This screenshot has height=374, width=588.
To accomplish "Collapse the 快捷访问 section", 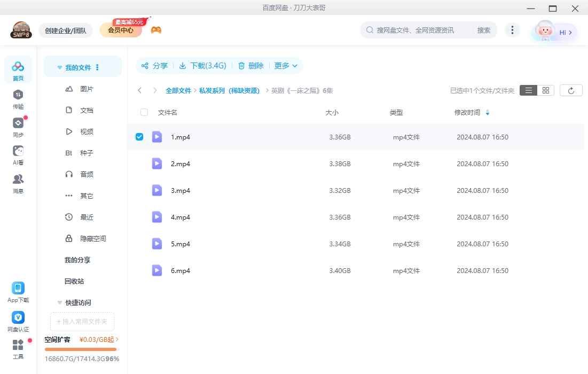I will point(59,302).
